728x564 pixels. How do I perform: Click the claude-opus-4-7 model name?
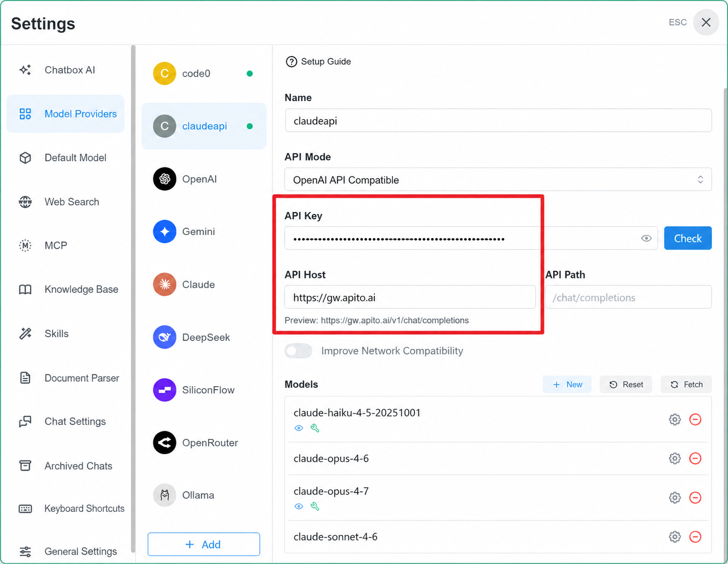331,491
